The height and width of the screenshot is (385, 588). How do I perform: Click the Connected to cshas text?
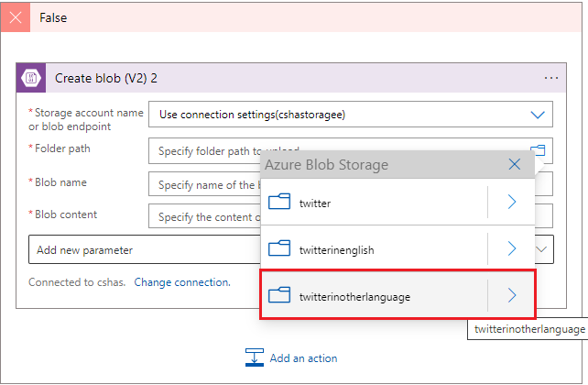pos(77,282)
